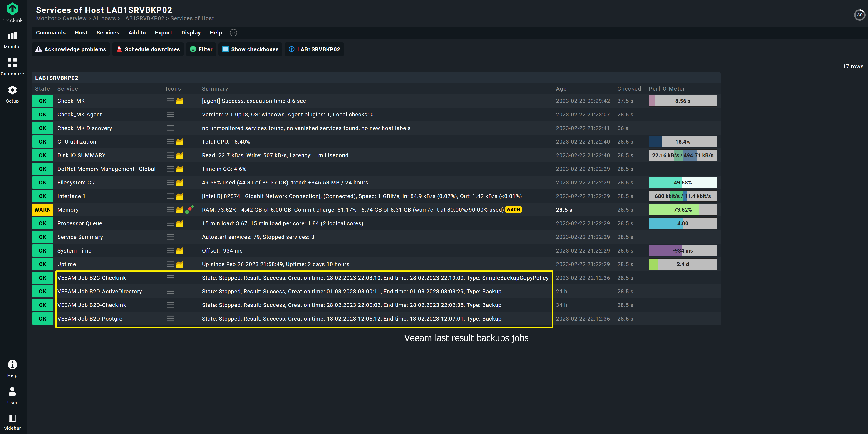Open the Filter panel

[x=201, y=49]
